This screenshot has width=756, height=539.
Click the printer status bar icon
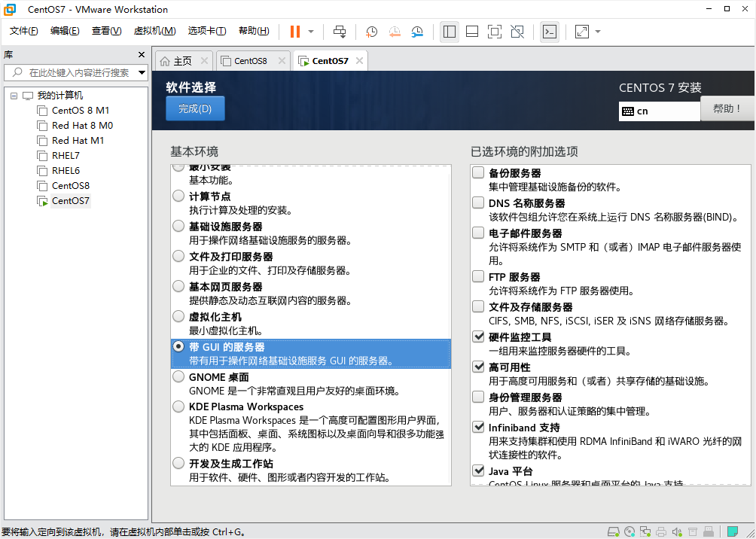pyautogui.click(x=661, y=531)
